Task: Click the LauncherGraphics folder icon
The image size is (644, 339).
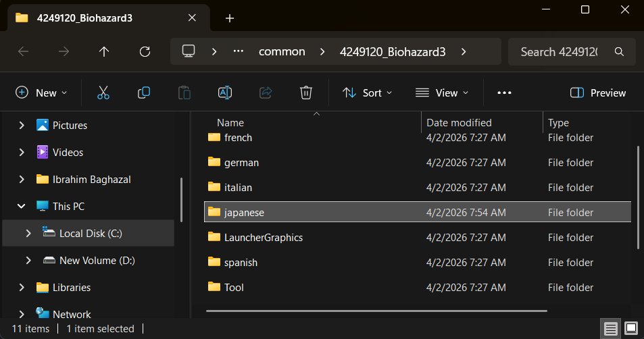Action: 214,237
